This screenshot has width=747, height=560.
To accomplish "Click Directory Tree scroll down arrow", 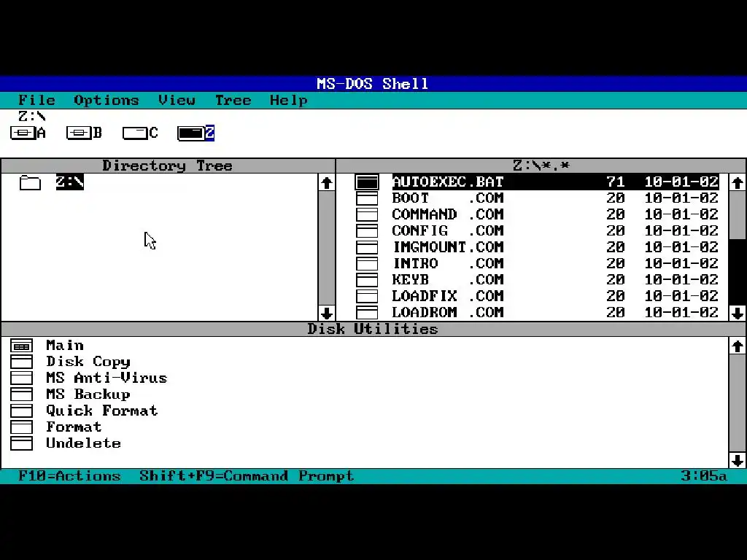I will click(x=326, y=314).
